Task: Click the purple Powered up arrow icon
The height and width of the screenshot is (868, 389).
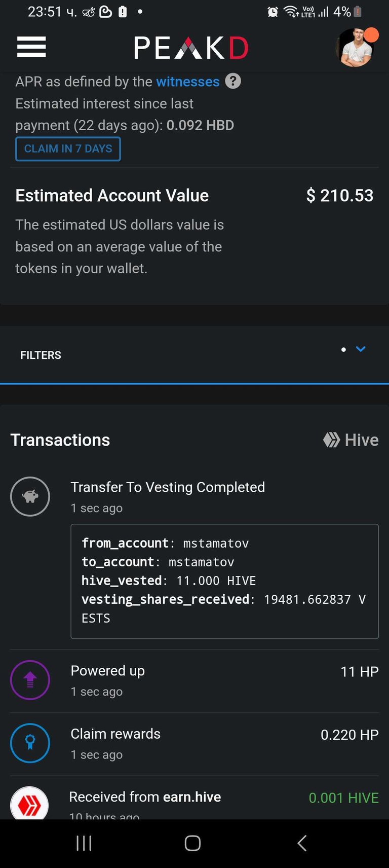Action: coord(30,680)
